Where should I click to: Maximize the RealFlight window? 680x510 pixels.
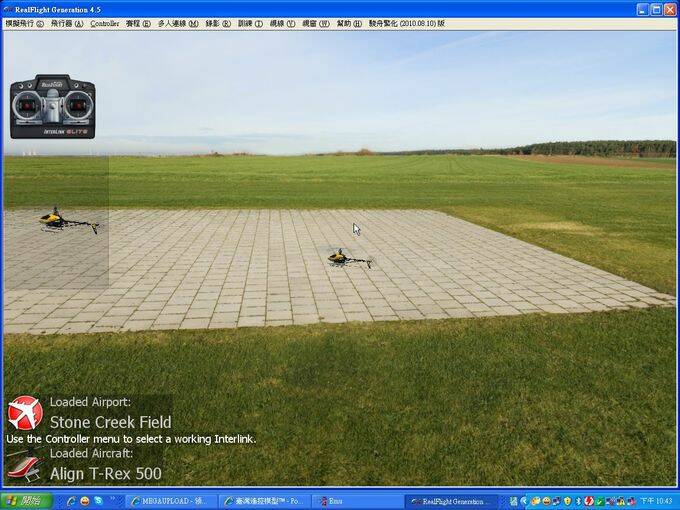tap(657, 10)
